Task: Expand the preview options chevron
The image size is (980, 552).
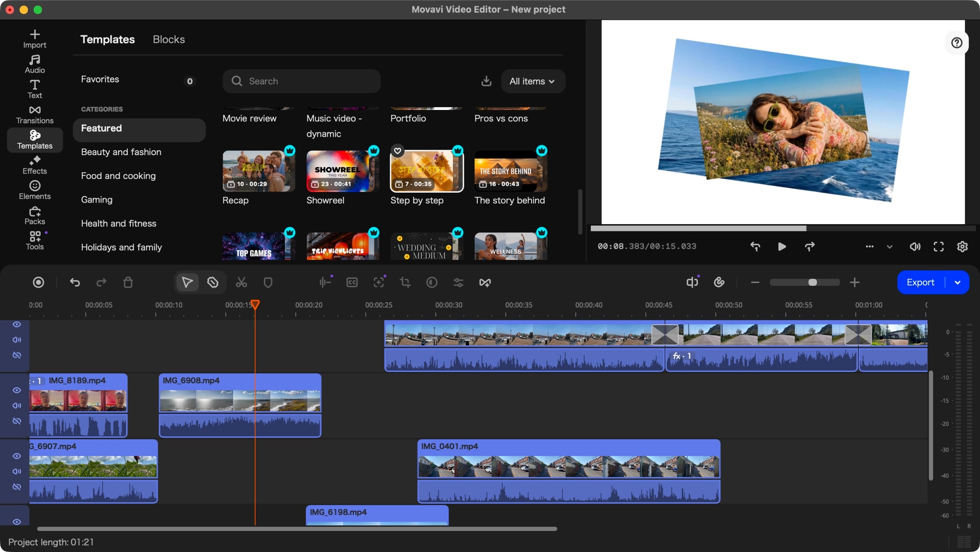Action: click(889, 247)
